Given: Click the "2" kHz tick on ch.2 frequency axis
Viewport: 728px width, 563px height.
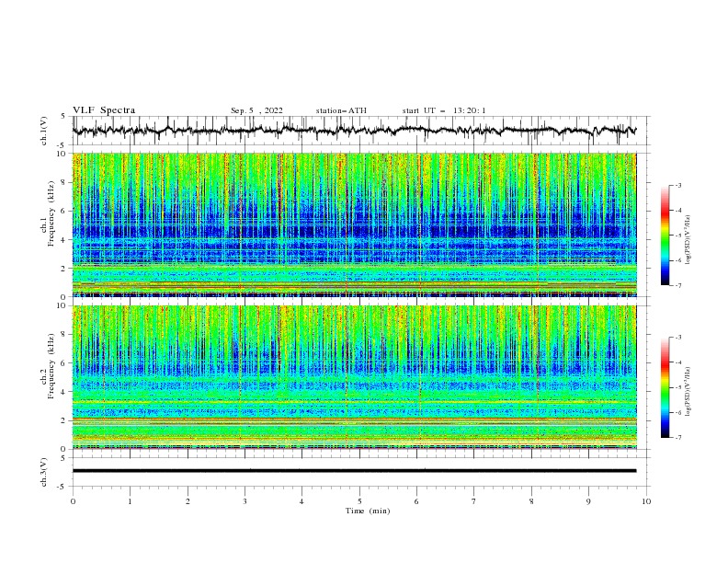Looking at the screenshot, I should [65, 420].
